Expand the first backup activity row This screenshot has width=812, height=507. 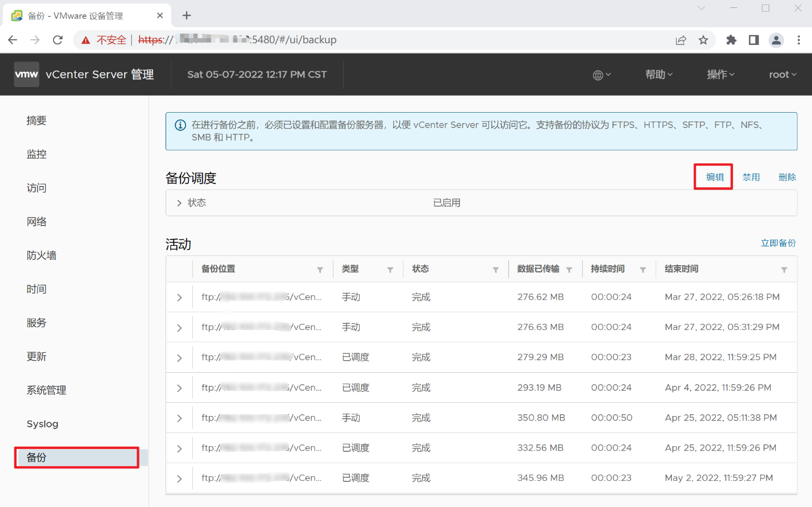180,297
